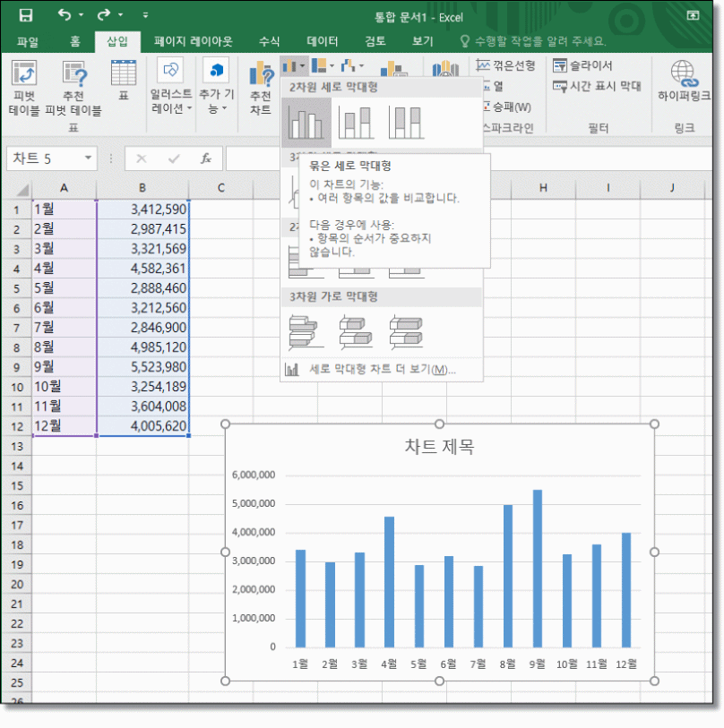Image resolution: width=724 pixels, height=728 pixels.
Task: Open 세로 막대형 차트 더 보기(M)...
Action: point(382,370)
